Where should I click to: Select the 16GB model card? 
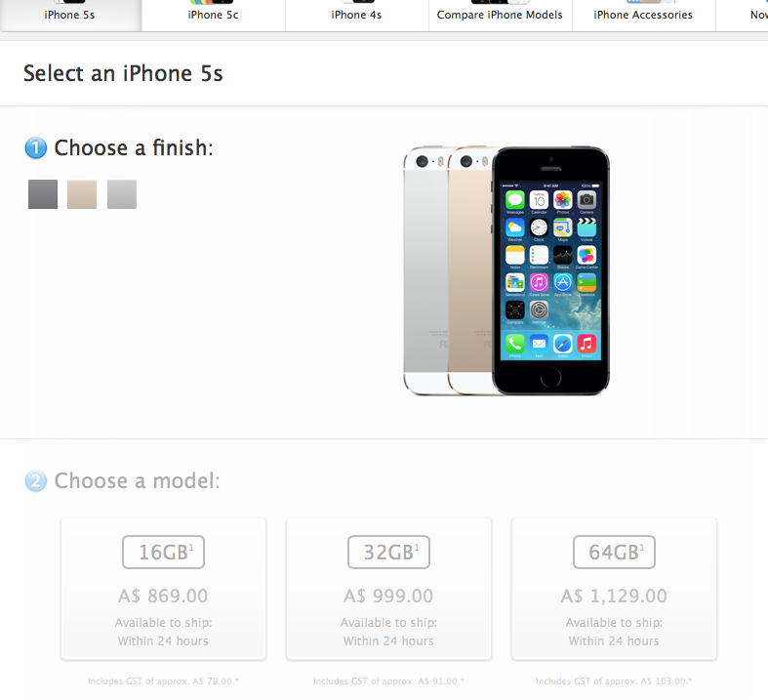click(x=163, y=589)
